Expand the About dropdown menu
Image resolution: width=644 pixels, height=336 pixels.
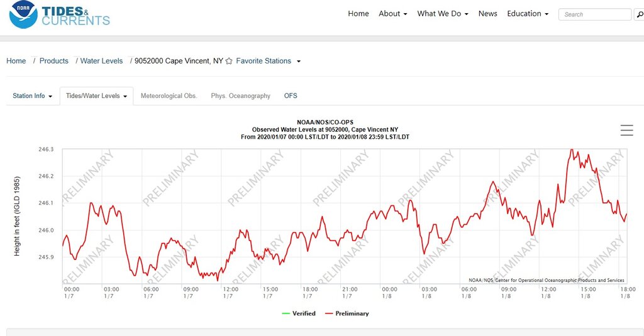click(x=393, y=14)
